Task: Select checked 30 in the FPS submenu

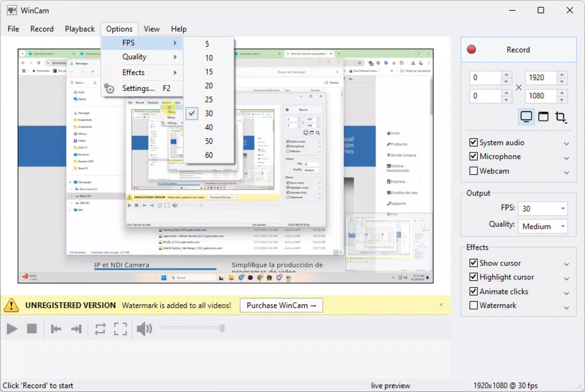Action: click(x=209, y=113)
